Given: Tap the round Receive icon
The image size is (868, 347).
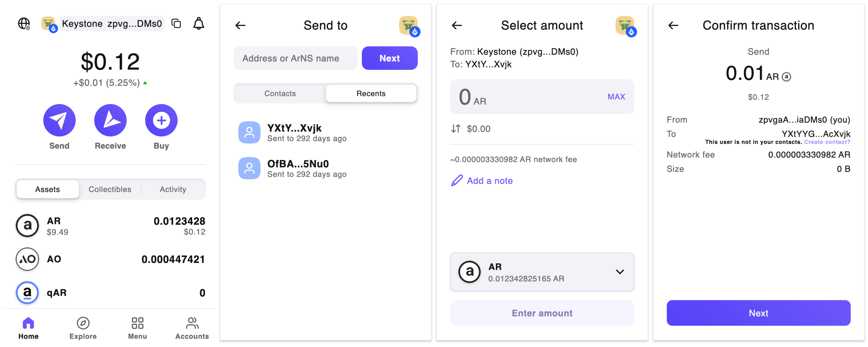Looking at the screenshot, I should click(x=110, y=120).
